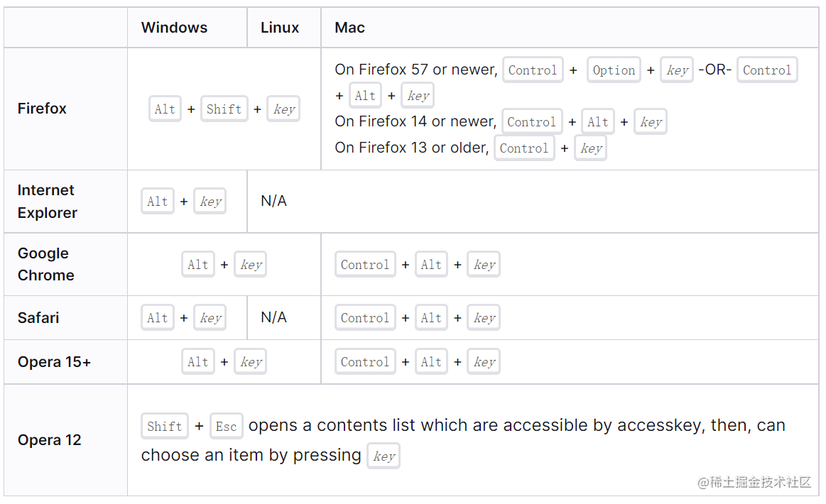Click the Alt key in the Opera 15+ Windows cell

[x=198, y=362]
